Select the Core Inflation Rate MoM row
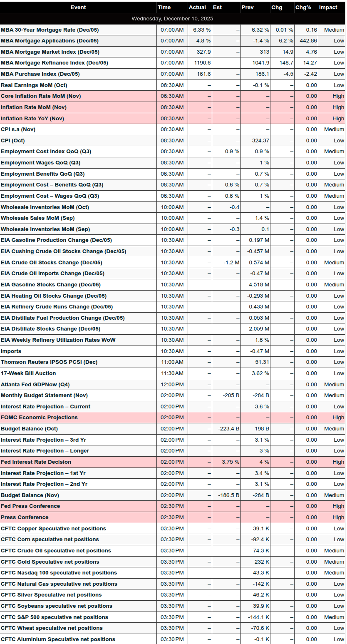Image resolution: width=347 pixels, height=644 pixels. tap(41, 96)
